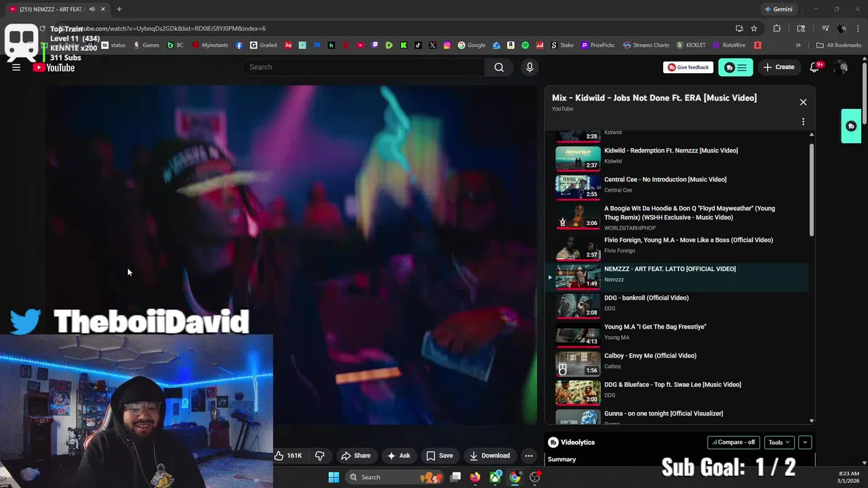This screenshot has width=868, height=488.
Task: Click the TubeBuddy side tab icon
Action: coord(851,126)
